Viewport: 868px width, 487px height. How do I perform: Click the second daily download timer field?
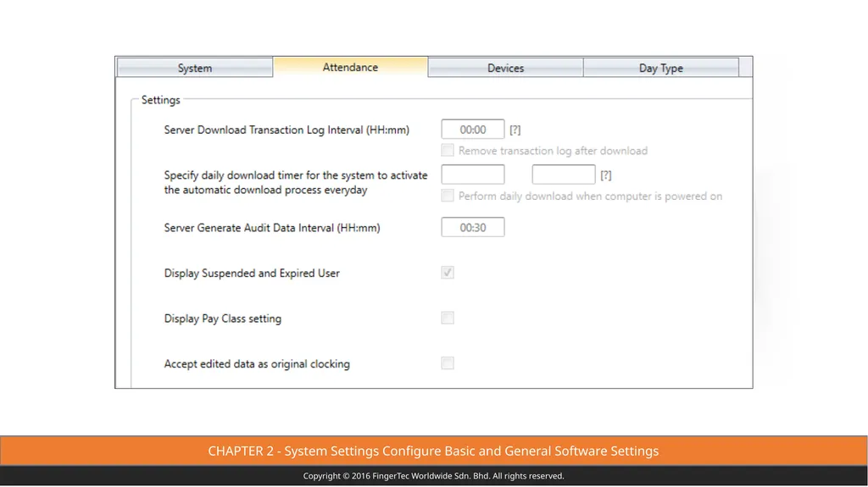[564, 174]
